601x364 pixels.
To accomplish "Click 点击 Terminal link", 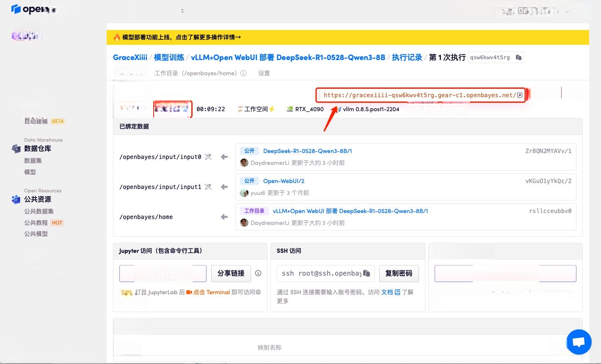I will [212, 292].
